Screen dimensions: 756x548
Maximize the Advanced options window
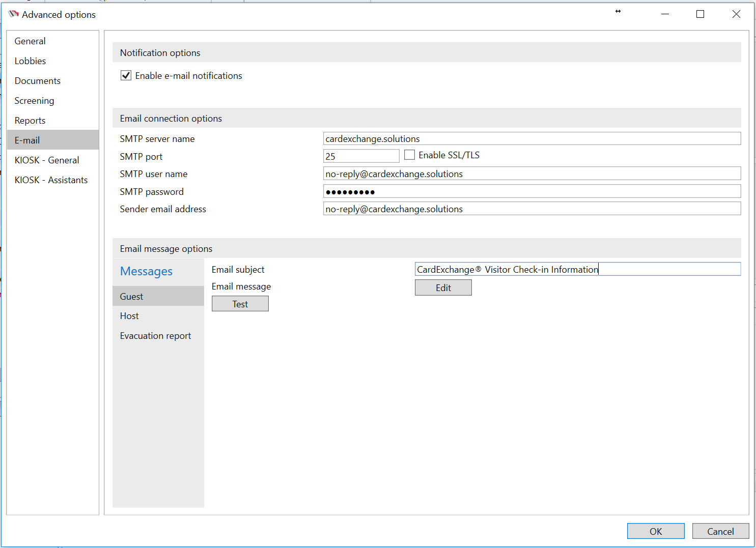700,14
